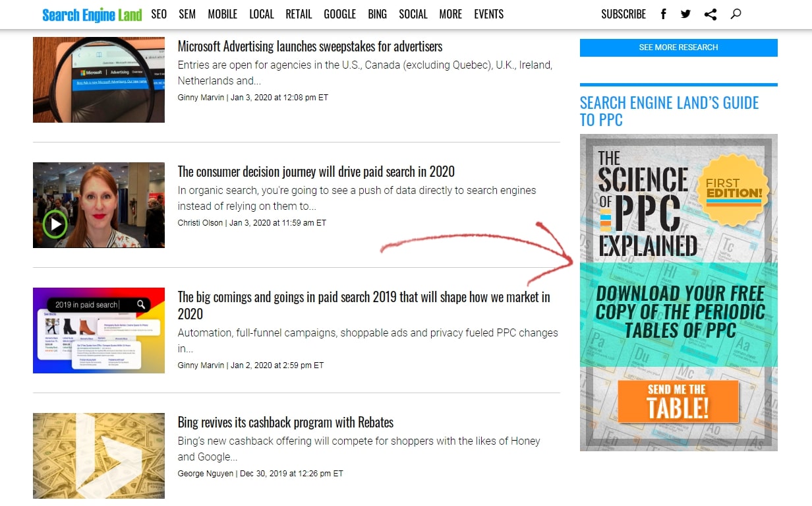Click the SEE MORE RESEARCH button
Image resolution: width=812 pixels, height=506 pixels.
(x=679, y=47)
